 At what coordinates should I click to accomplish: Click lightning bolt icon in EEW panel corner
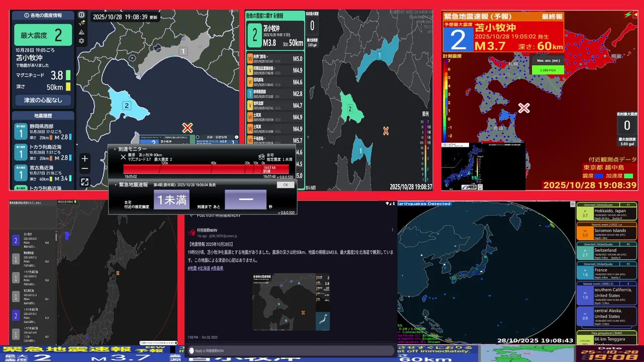629,15
